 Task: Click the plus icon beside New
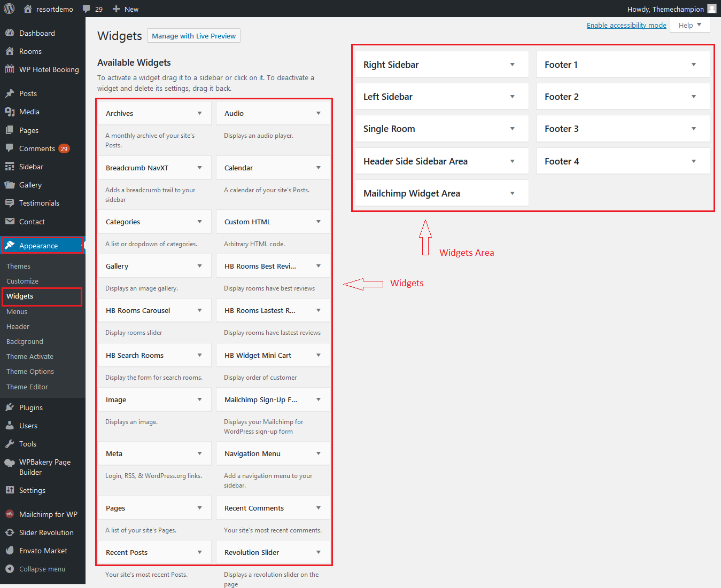[x=116, y=9]
